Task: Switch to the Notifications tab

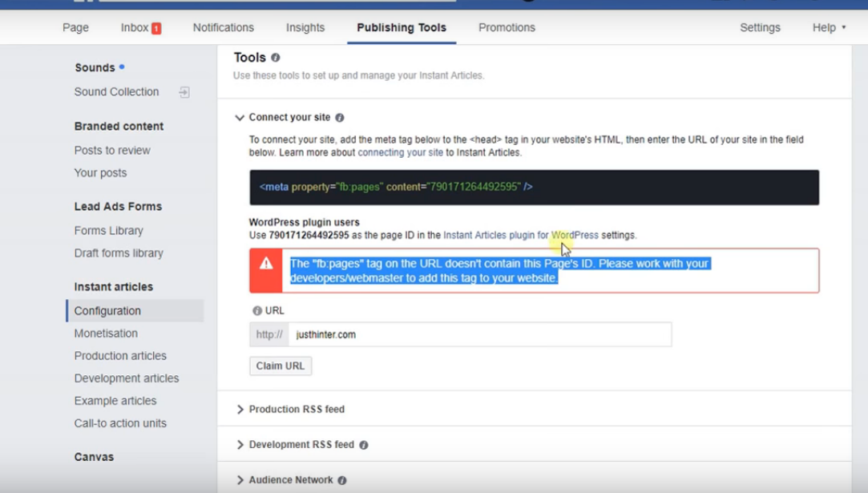Action: 223,28
